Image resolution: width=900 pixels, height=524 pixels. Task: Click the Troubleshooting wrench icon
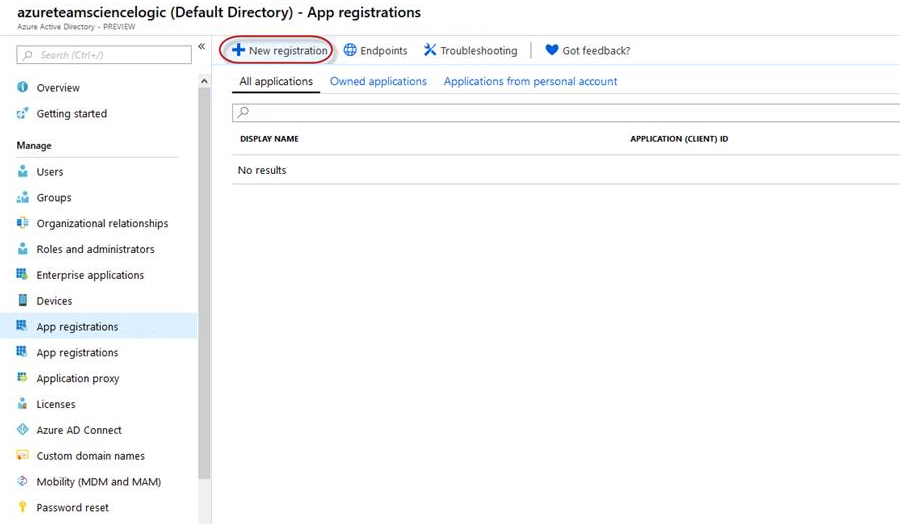point(430,50)
